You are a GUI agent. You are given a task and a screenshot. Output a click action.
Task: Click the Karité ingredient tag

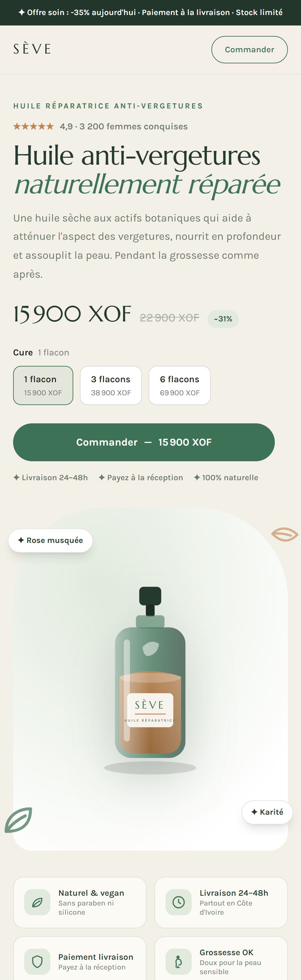(x=267, y=812)
